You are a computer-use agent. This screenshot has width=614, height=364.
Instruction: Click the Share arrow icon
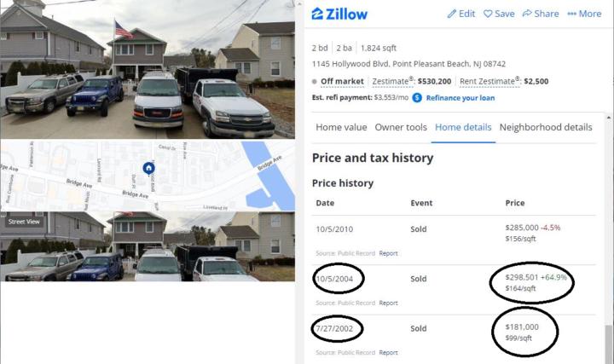(x=527, y=14)
